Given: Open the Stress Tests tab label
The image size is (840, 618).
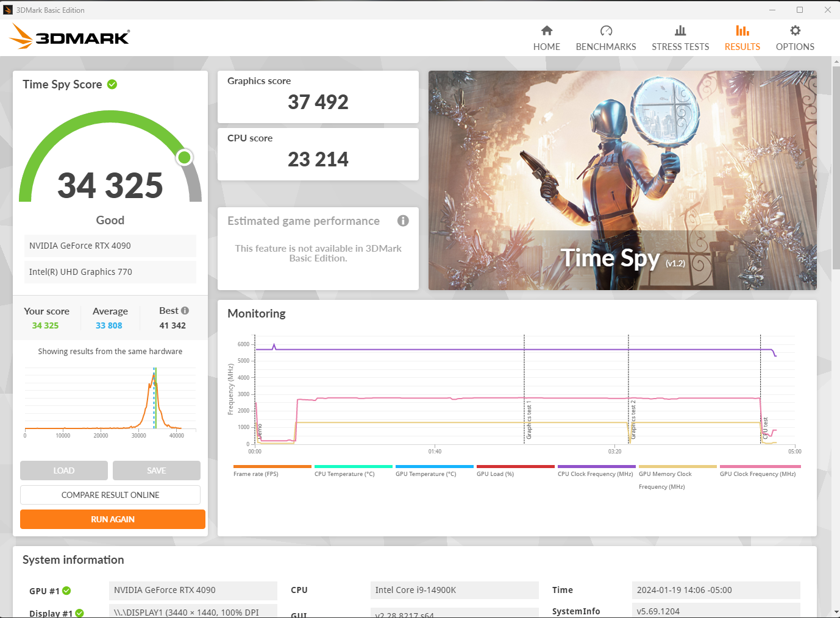Looking at the screenshot, I should tap(680, 47).
